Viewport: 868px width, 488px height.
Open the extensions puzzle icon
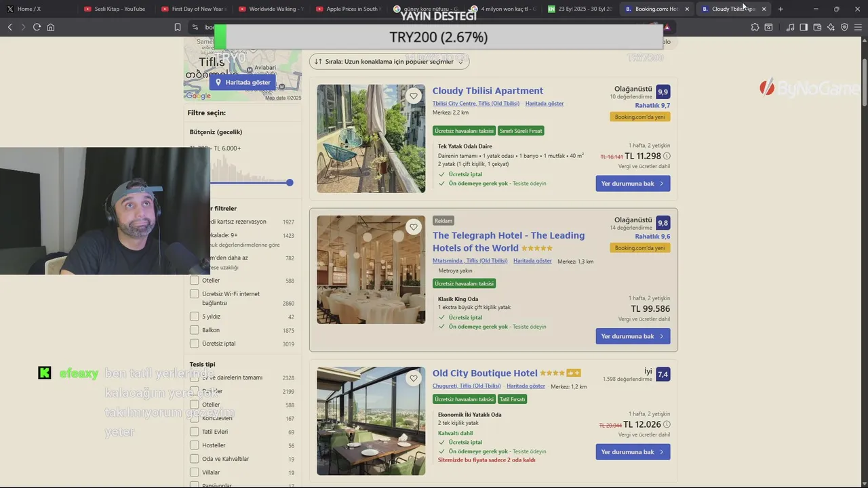(x=755, y=27)
